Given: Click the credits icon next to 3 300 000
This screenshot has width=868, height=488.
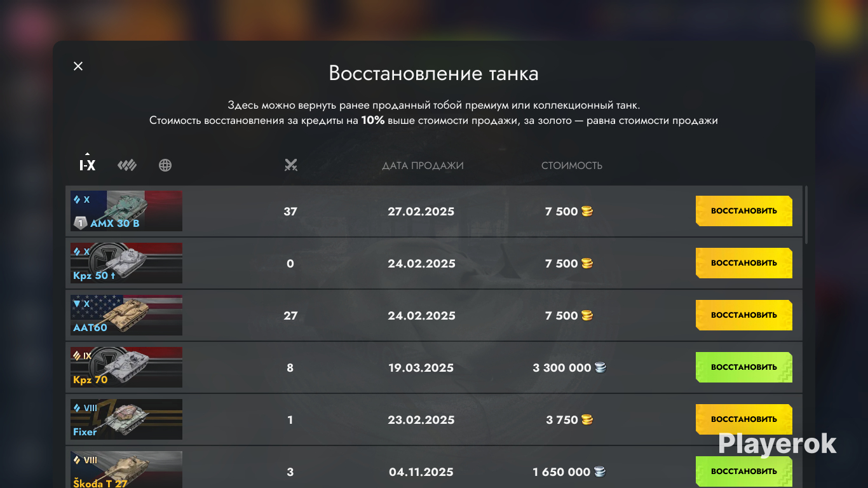Looking at the screenshot, I should coord(600,367).
